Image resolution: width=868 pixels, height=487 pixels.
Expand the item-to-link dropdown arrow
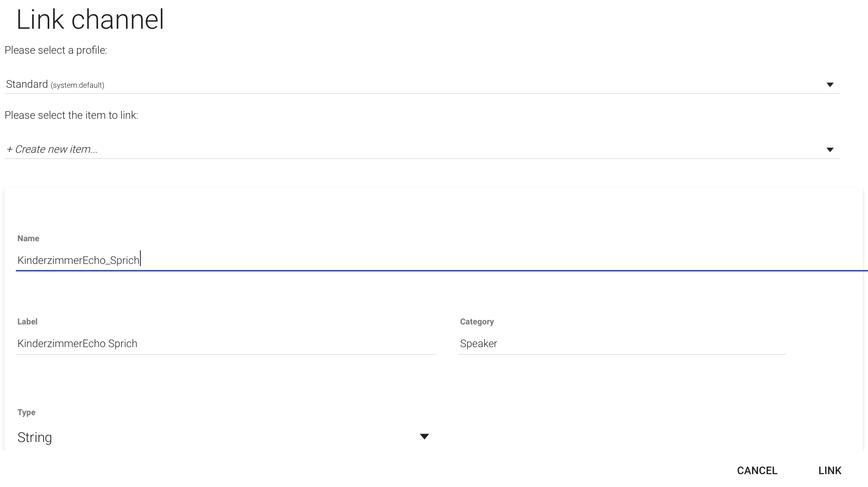click(x=830, y=150)
